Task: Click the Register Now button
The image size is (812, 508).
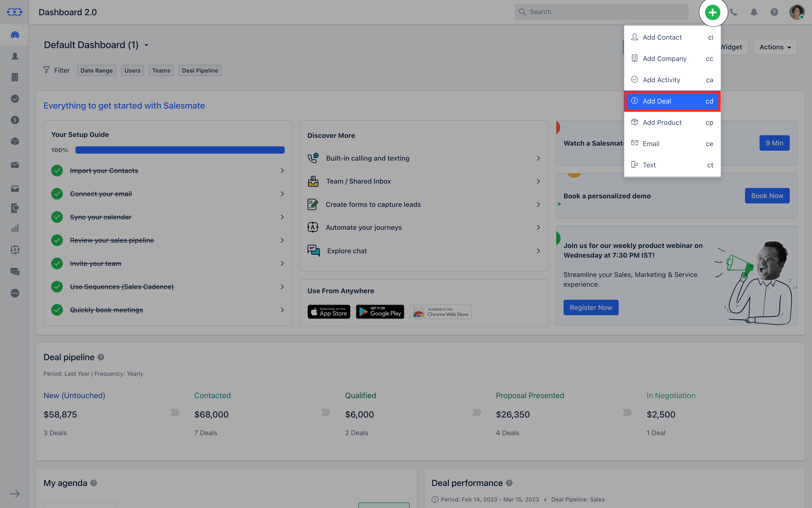Action: pos(591,307)
